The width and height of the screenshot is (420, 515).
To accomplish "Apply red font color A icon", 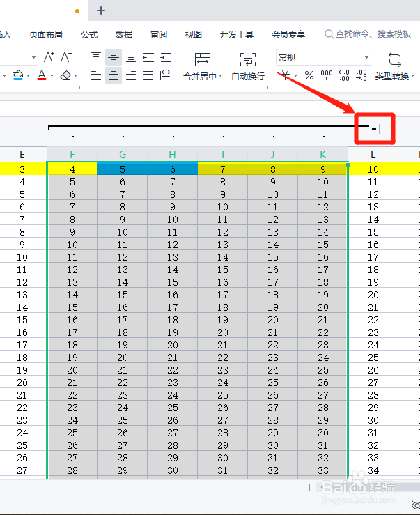I will [42, 75].
